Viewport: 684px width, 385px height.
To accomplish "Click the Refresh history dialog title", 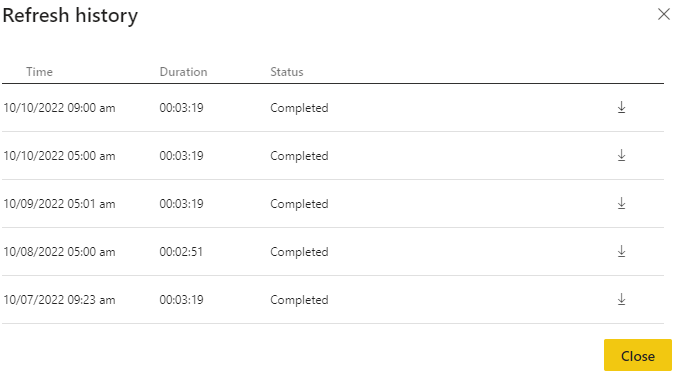I will coord(70,16).
